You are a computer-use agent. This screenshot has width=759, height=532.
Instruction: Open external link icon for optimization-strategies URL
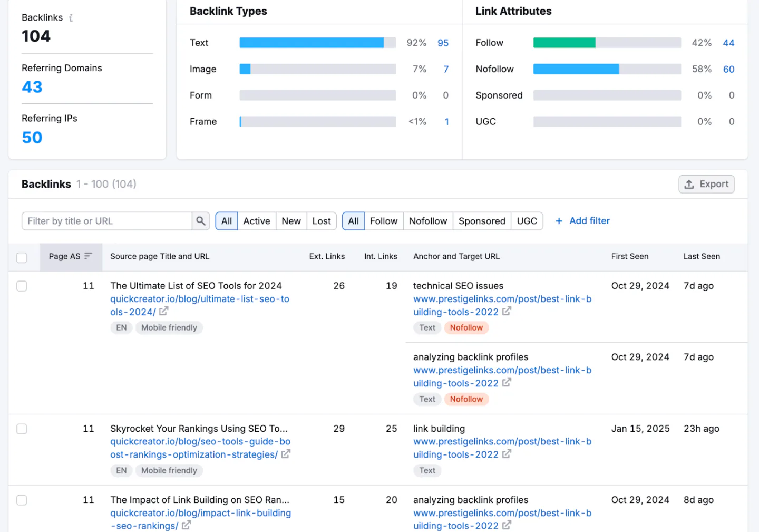pos(286,454)
